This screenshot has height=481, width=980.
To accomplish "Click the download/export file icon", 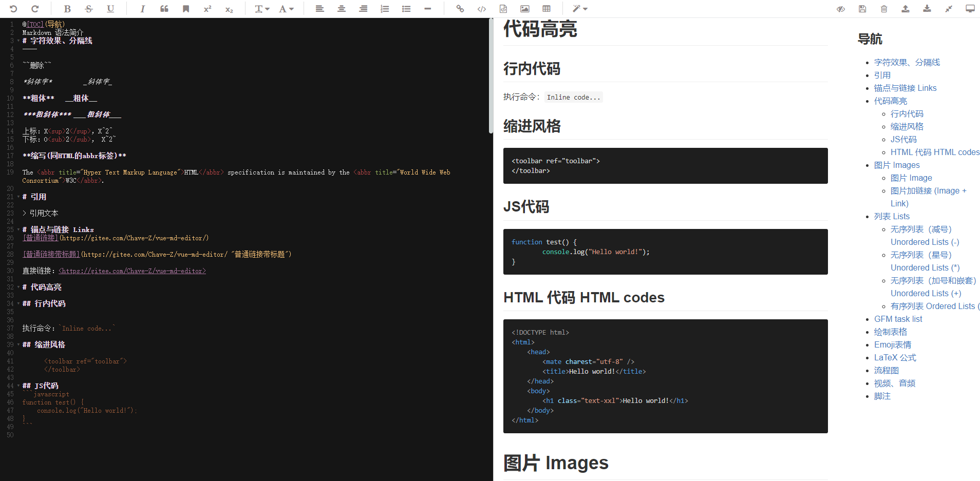I will pyautogui.click(x=927, y=9).
